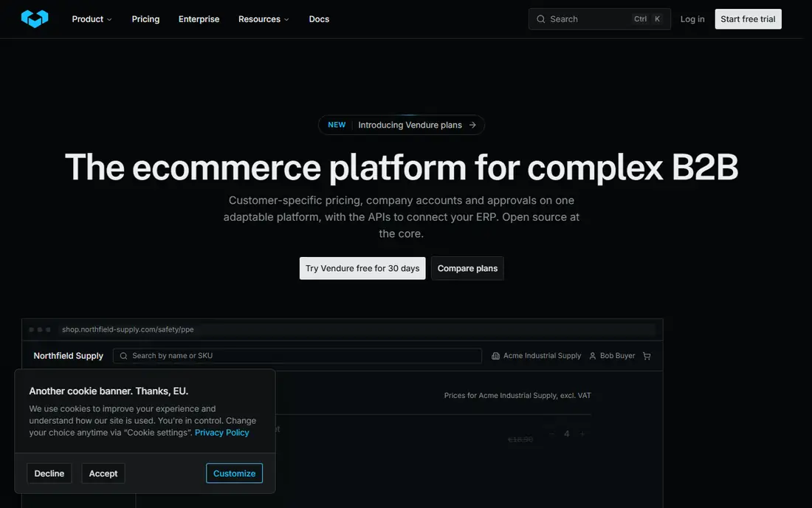This screenshot has height=508, width=812.
Task: Expand the Resources dropdown menu
Action: 263,19
